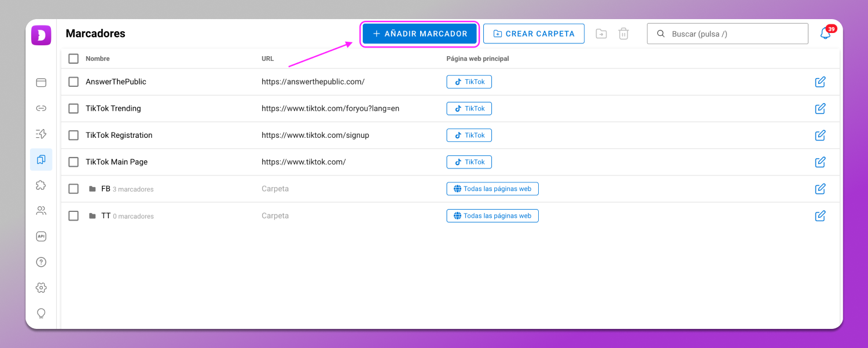Open settings gear in sidebar
Image resolution: width=868 pixels, height=348 pixels.
pyautogui.click(x=41, y=288)
